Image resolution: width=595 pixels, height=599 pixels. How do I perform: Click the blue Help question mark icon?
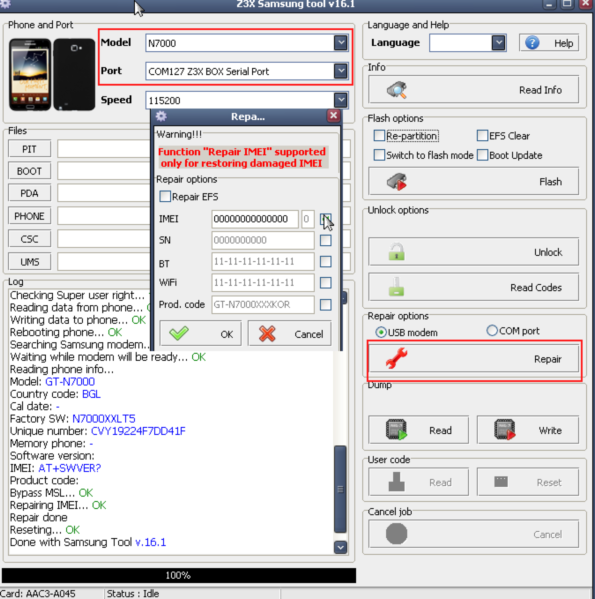(532, 43)
